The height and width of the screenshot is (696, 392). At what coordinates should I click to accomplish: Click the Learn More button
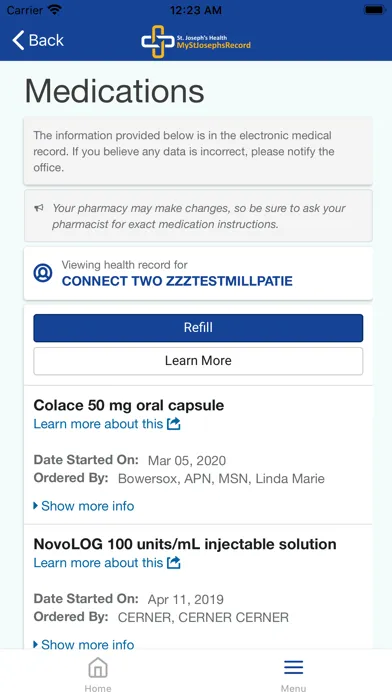tap(198, 361)
